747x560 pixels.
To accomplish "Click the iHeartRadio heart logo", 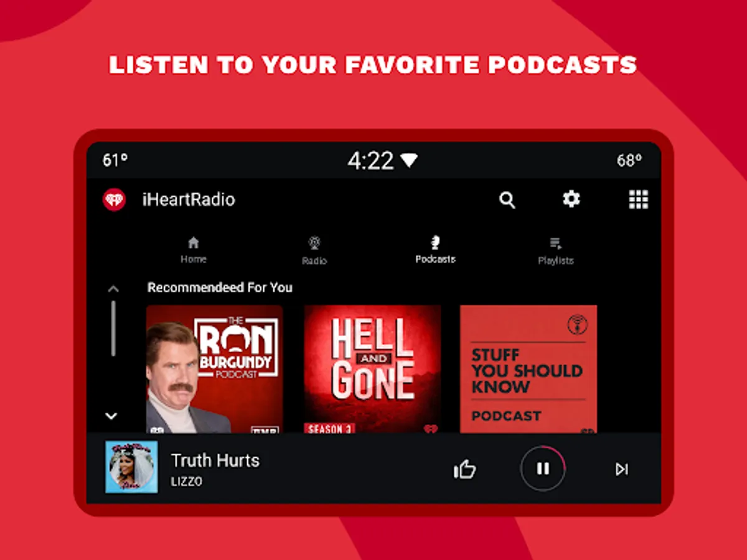I will click(114, 200).
